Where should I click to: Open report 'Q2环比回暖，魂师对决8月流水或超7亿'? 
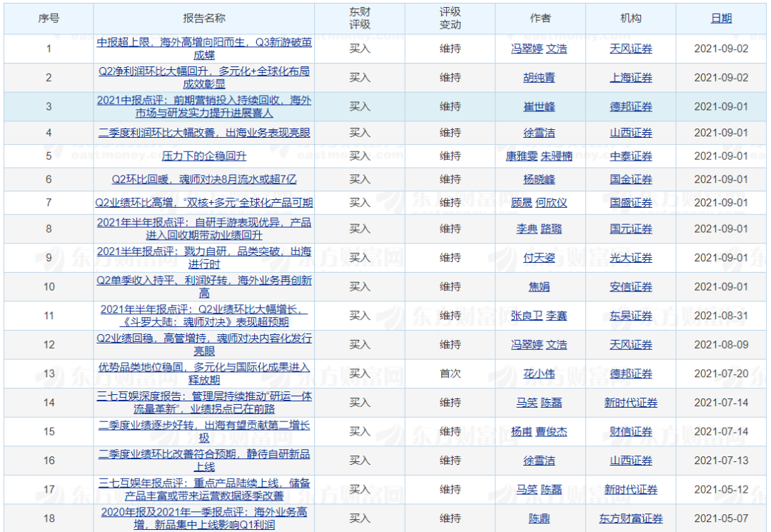tap(204, 179)
